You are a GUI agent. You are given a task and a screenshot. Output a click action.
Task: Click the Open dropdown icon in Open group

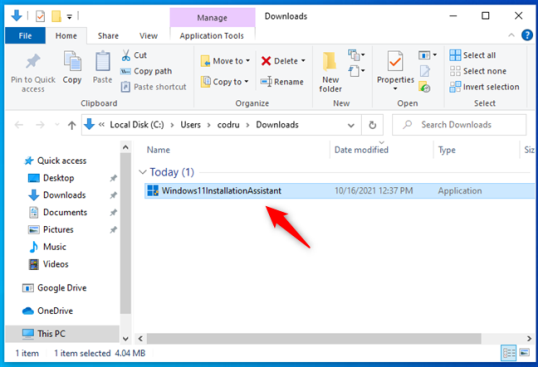click(427, 55)
